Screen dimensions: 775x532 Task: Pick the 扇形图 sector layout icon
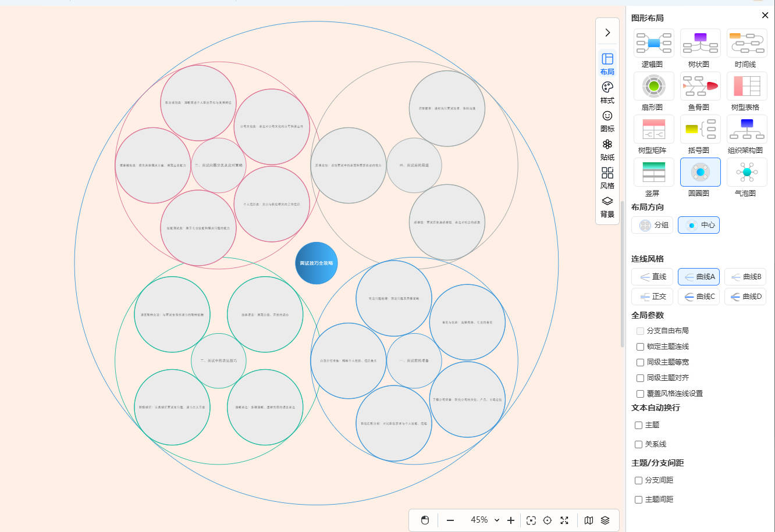pos(653,86)
